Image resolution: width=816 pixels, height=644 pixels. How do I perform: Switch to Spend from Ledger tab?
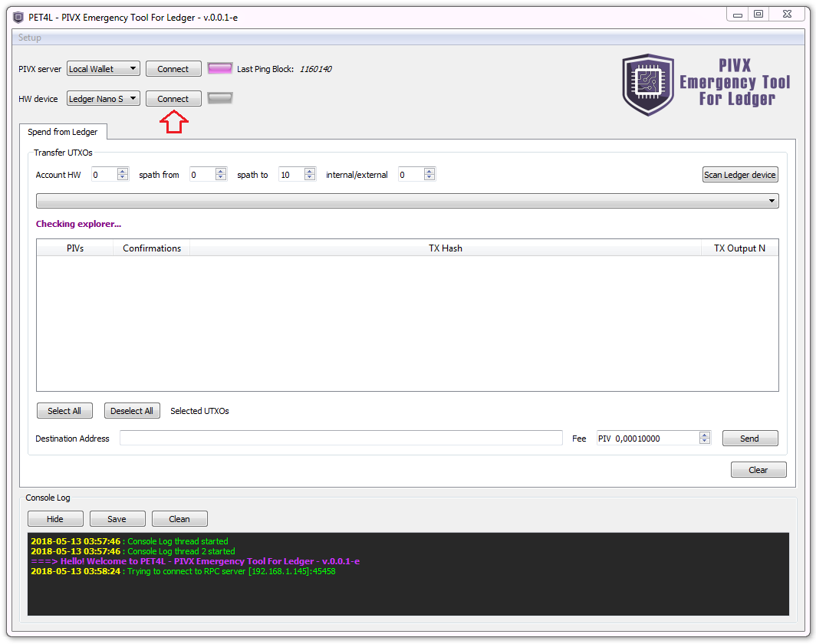pos(63,132)
